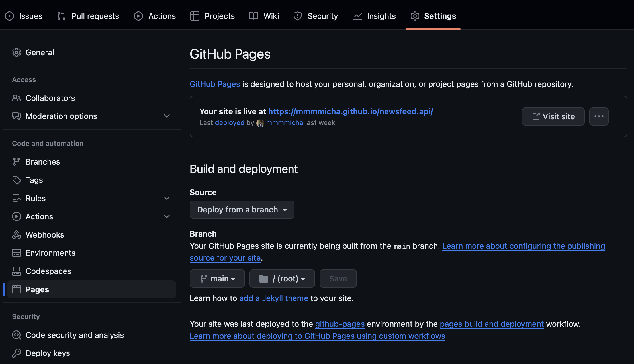Viewport: 634px width, 364px height.
Task: Open the three-dots site options menu
Action: tap(599, 116)
